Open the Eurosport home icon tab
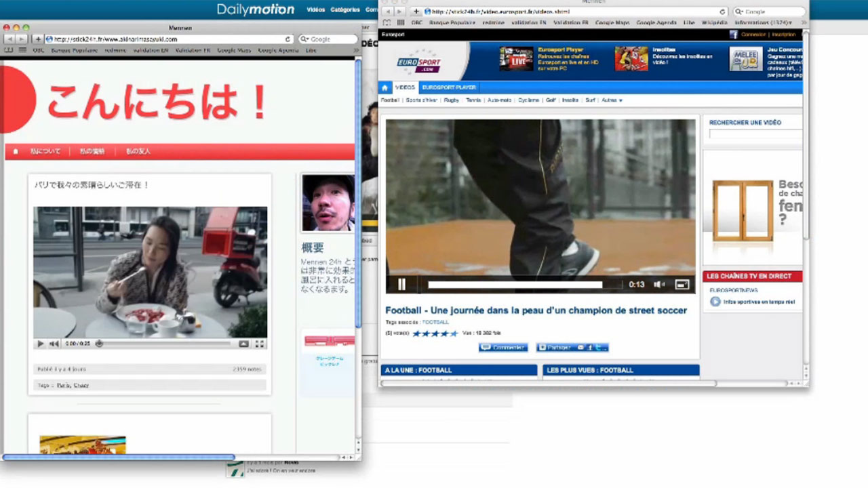868x488 pixels. click(x=385, y=87)
